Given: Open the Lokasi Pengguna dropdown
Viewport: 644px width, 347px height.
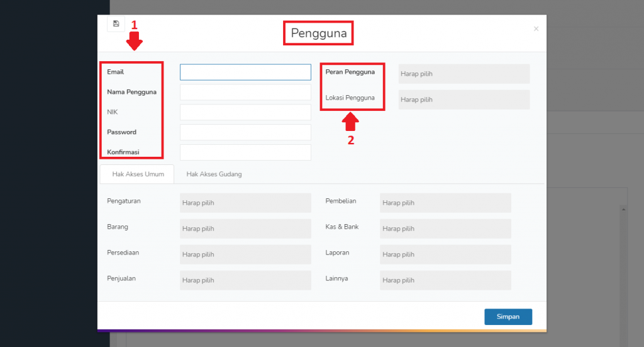Looking at the screenshot, I should pyautogui.click(x=464, y=100).
